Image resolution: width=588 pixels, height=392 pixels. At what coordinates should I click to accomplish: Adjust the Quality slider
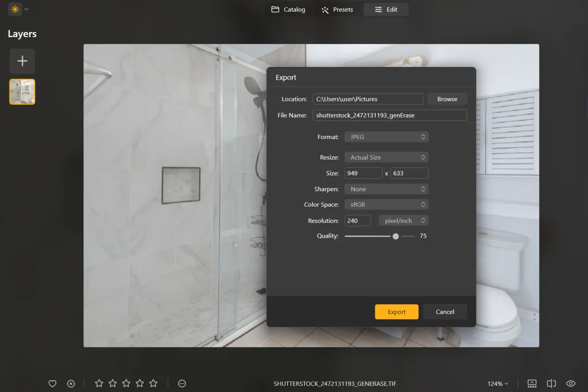coord(395,236)
